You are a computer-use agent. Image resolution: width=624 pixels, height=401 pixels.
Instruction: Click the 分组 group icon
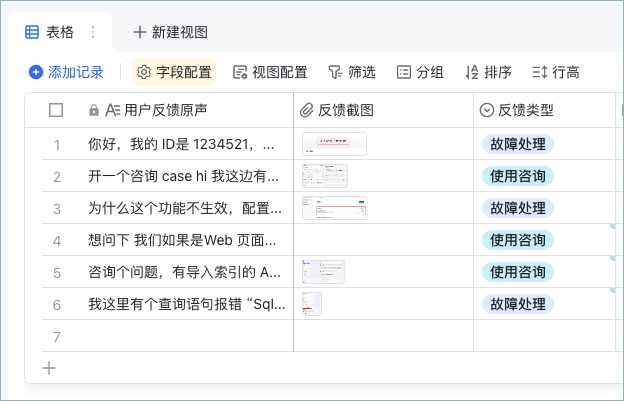pos(404,72)
